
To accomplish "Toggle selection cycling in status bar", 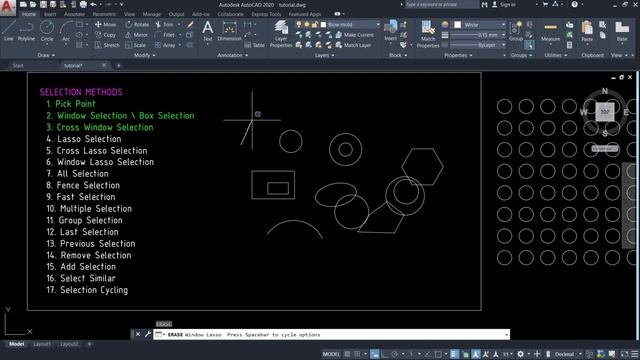I will [x=465, y=354].
